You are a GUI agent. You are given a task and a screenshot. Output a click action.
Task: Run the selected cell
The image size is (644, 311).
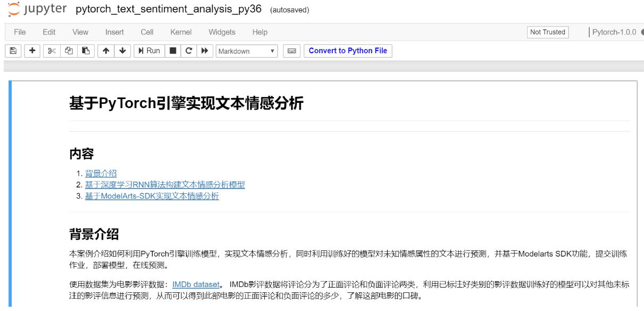pos(149,51)
